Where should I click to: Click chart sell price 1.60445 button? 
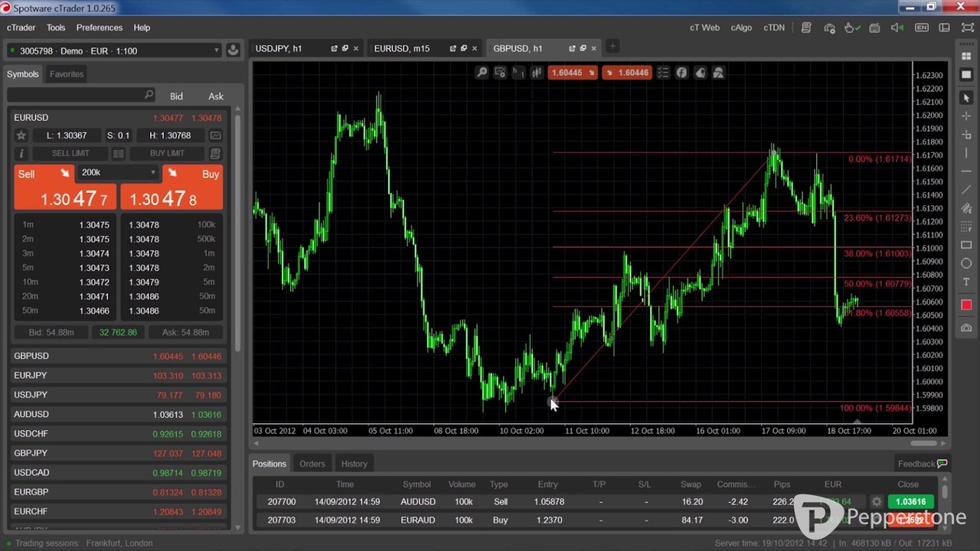pos(573,73)
